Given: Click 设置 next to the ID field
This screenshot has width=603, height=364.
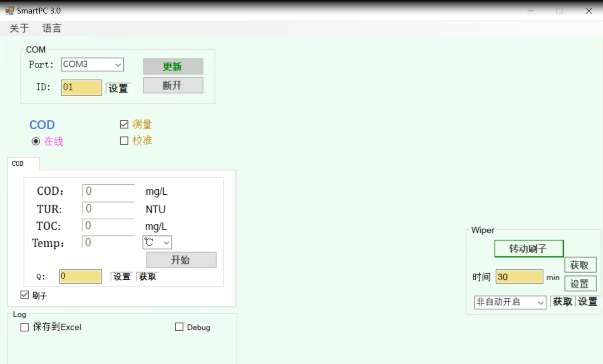Looking at the screenshot, I should (x=118, y=88).
